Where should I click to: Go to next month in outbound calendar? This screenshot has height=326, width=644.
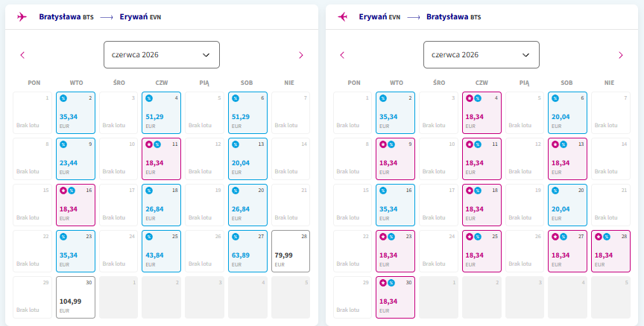[x=300, y=55]
